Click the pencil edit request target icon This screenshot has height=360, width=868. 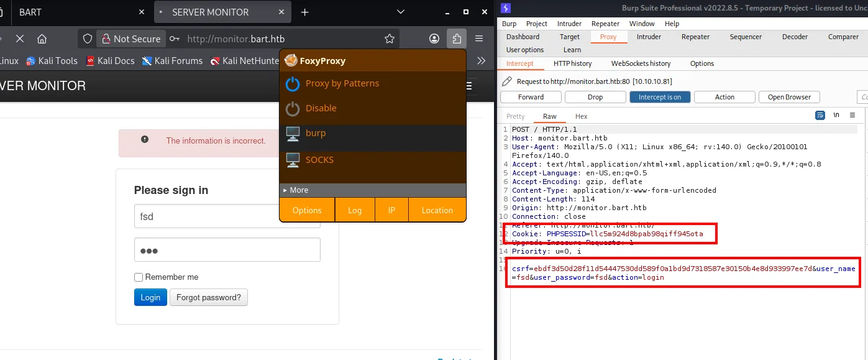click(506, 81)
